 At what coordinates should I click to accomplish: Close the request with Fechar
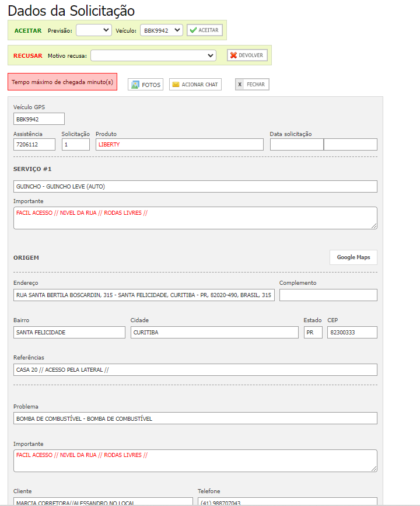pyautogui.click(x=252, y=85)
